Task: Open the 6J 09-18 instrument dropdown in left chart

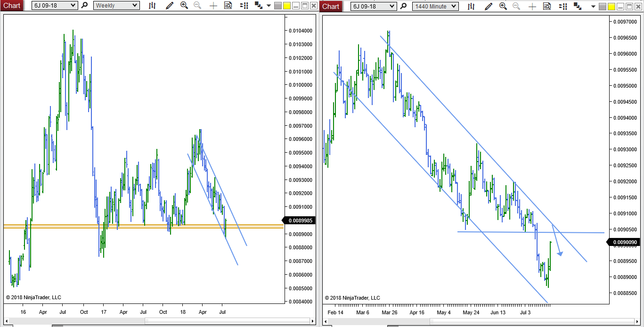Action: pyautogui.click(x=55, y=6)
